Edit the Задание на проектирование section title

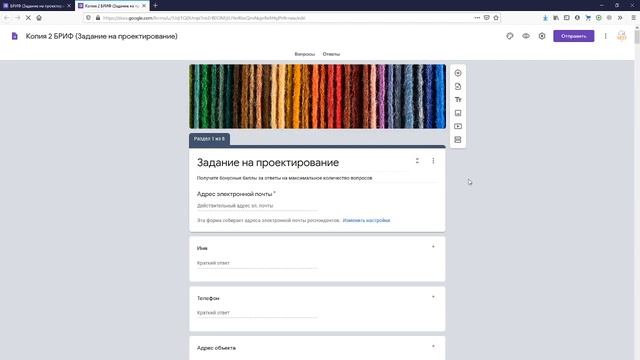(x=268, y=162)
